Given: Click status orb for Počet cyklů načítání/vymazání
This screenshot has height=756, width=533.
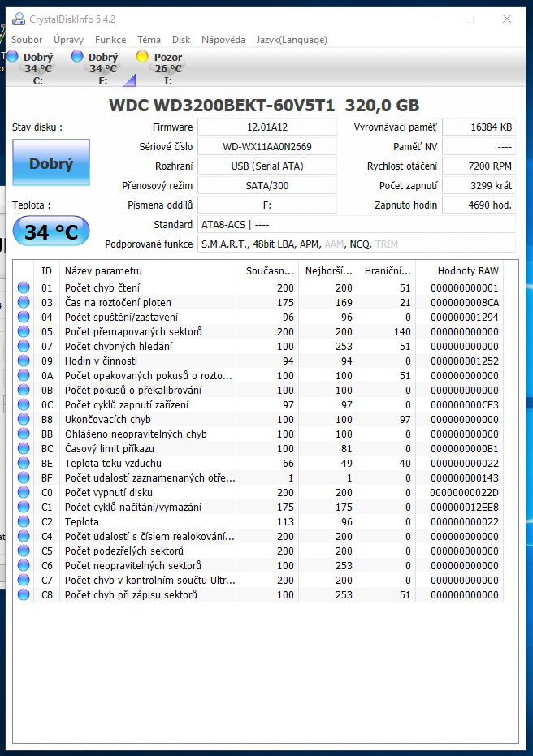Looking at the screenshot, I should click(x=24, y=508).
